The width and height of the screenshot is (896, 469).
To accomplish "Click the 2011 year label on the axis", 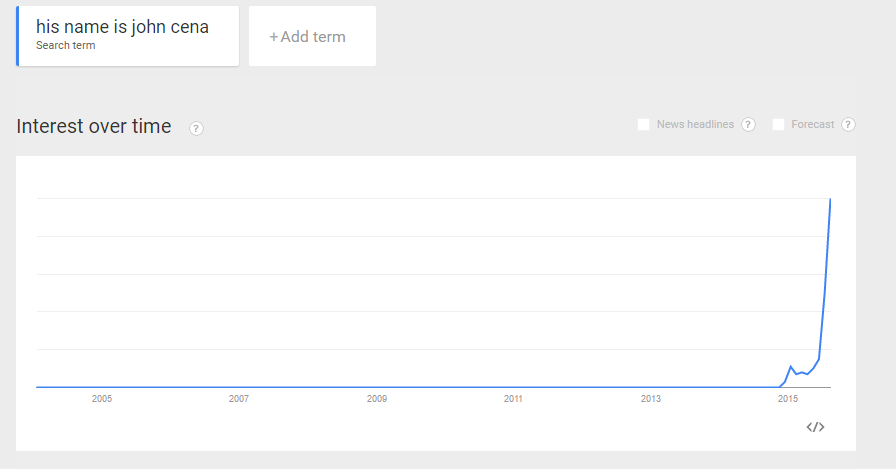I will [513, 399].
